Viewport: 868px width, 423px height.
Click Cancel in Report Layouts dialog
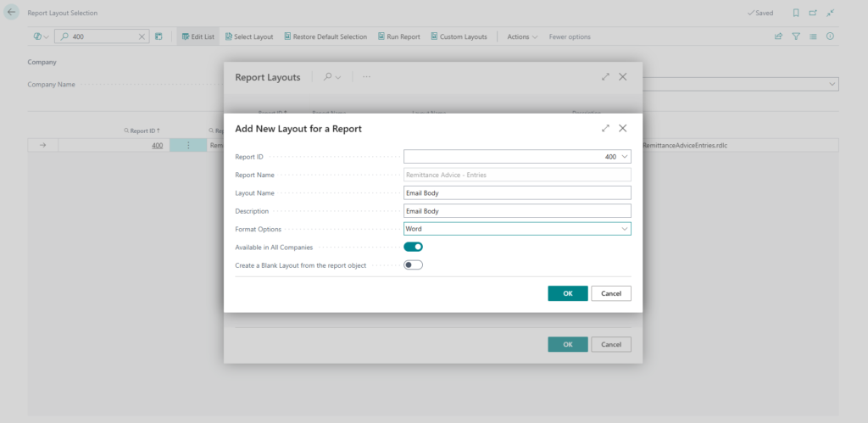[611, 344]
